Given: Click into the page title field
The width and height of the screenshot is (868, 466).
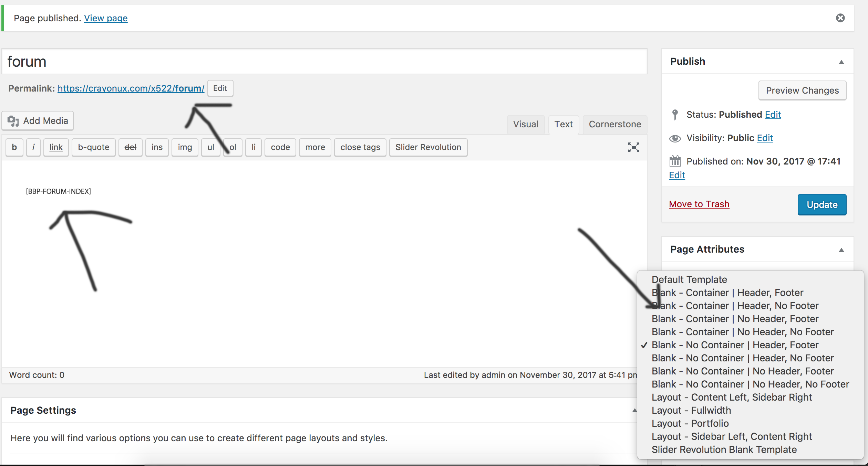Looking at the screenshot, I should [x=324, y=62].
